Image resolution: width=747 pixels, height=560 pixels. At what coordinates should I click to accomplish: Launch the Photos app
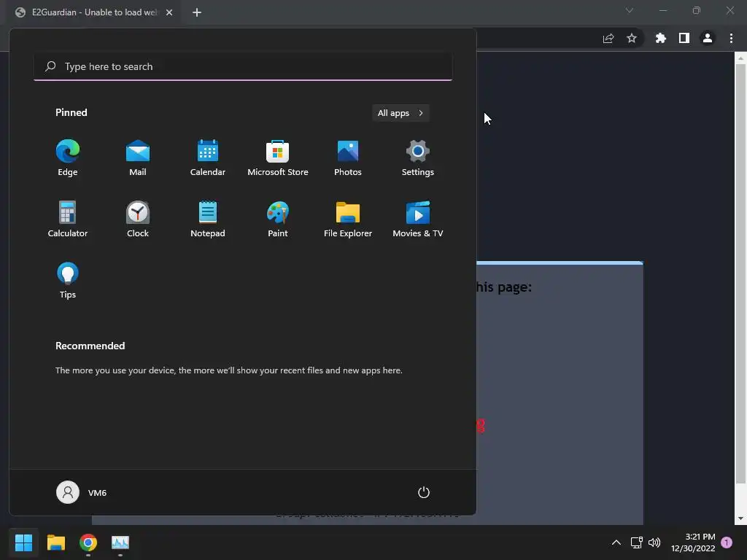(348, 158)
